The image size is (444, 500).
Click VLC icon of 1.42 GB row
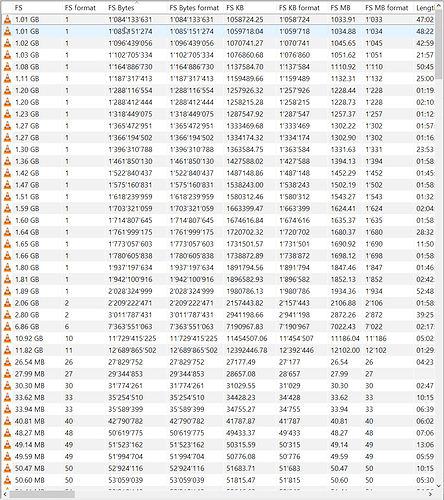pyautogui.click(x=7, y=173)
